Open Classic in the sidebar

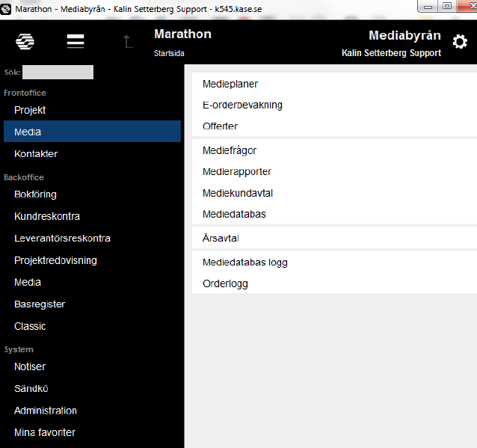coord(30,326)
